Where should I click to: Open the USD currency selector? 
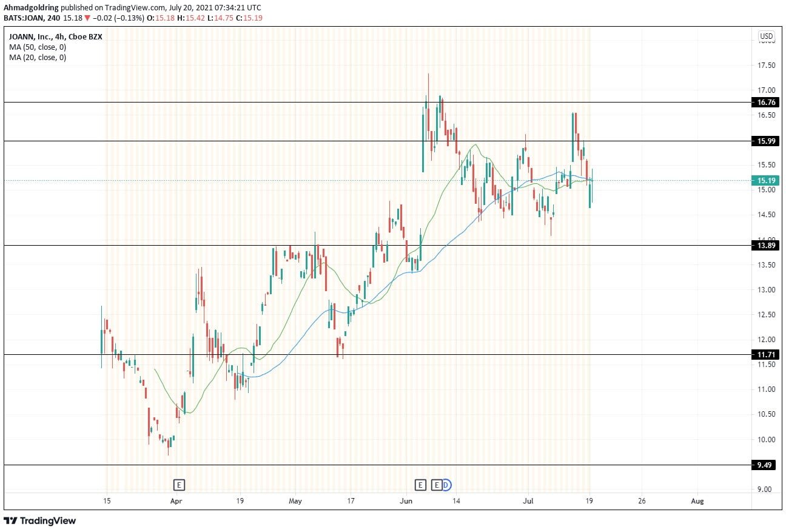point(766,36)
